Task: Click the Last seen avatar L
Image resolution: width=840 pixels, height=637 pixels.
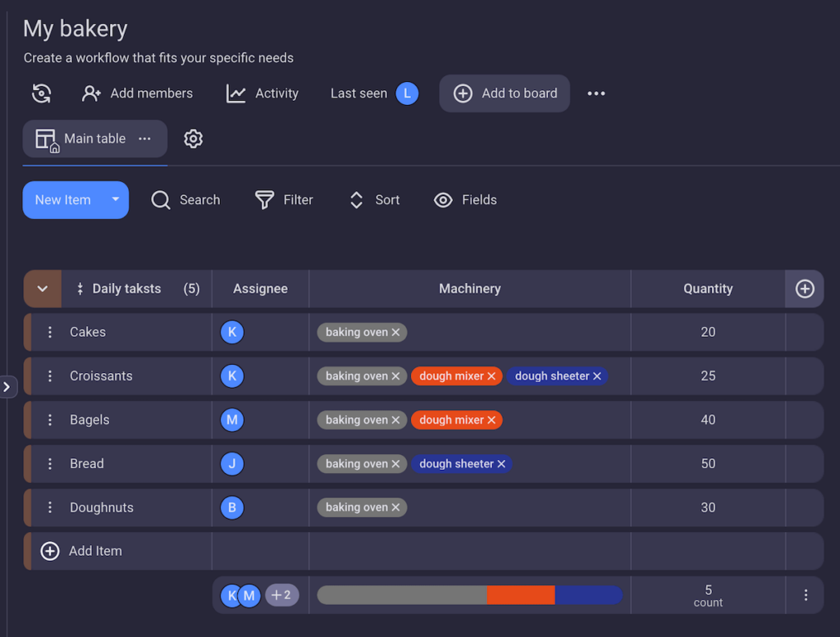Action: (407, 93)
